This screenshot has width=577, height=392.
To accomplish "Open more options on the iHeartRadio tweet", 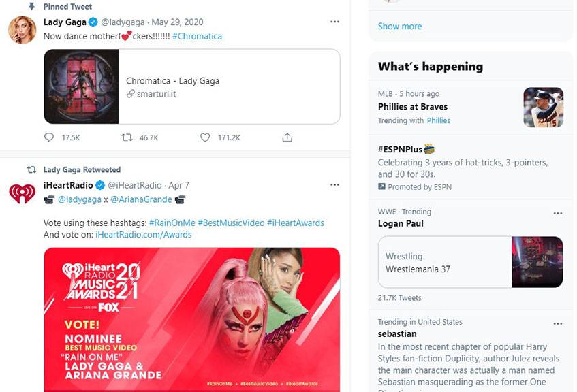I will tap(334, 185).
